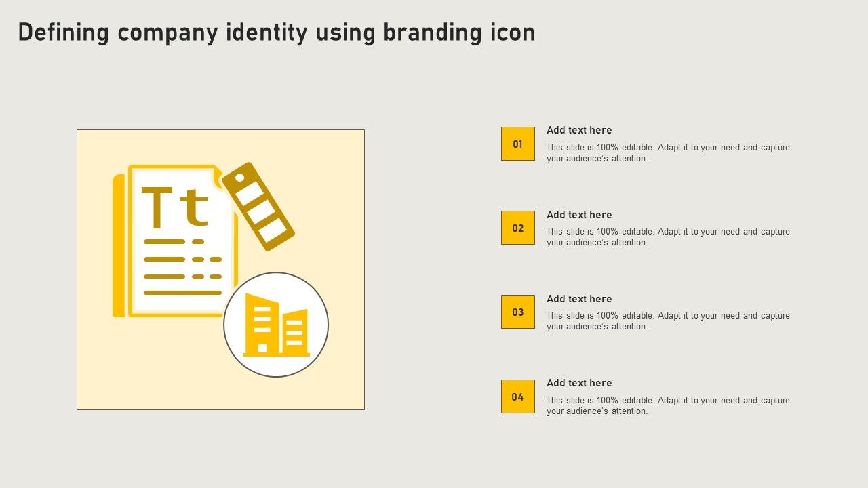Select the slide title 'Defining company identity using branding icon'
This screenshot has height=488, width=868.
coord(277,33)
